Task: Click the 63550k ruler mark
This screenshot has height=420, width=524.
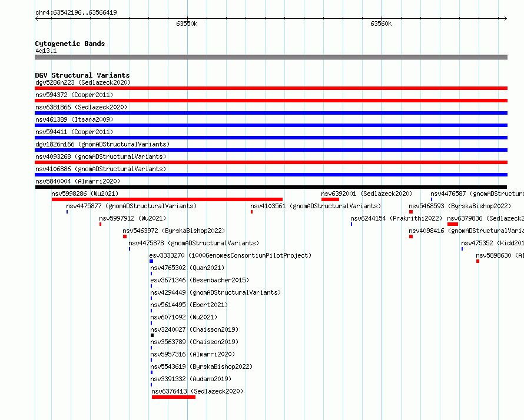Action: coord(187,24)
